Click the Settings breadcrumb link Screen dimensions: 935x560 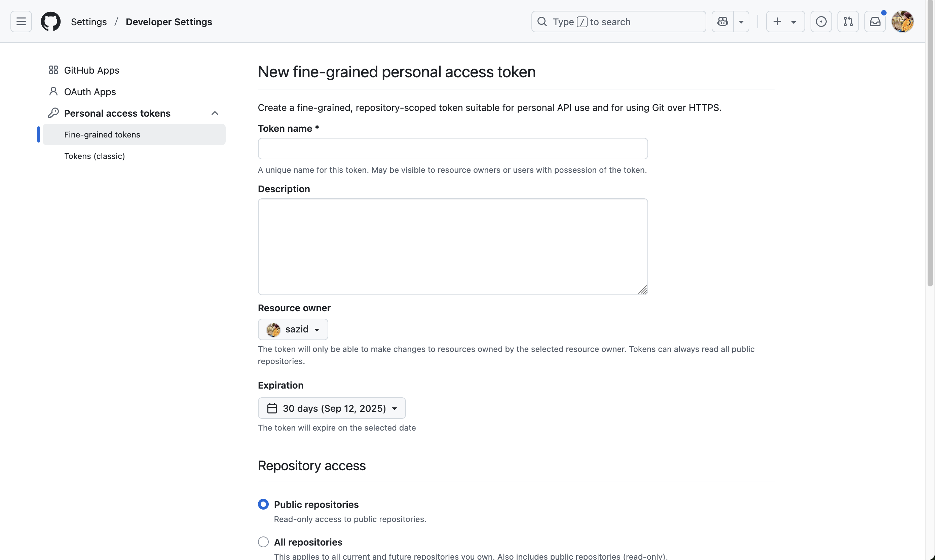click(x=89, y=22)
